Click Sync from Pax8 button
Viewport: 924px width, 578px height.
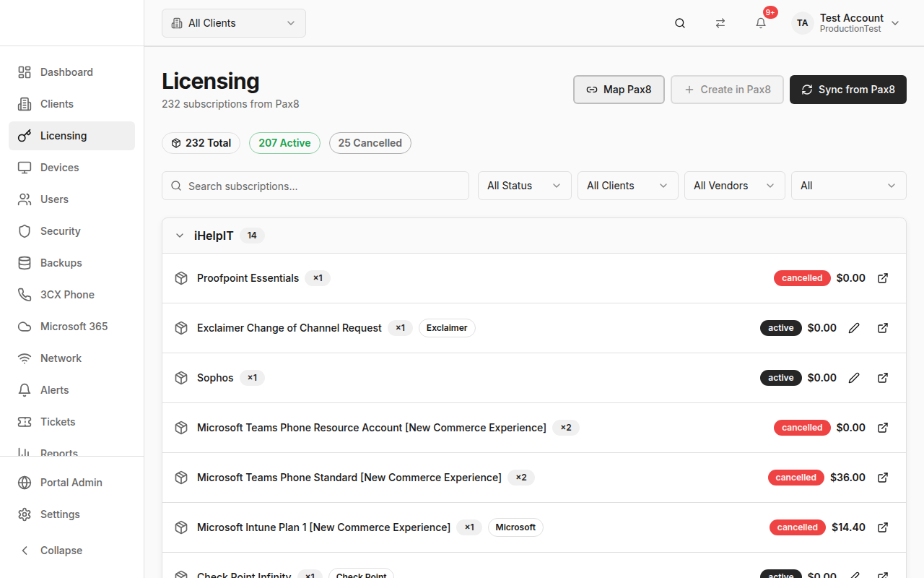(x=848, y=90)
